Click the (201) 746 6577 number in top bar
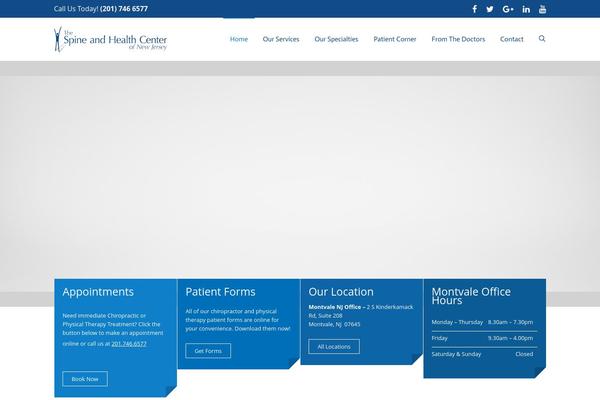Image resolution: width=600 pixels, height=400 pixels. [x=124, y=9]
